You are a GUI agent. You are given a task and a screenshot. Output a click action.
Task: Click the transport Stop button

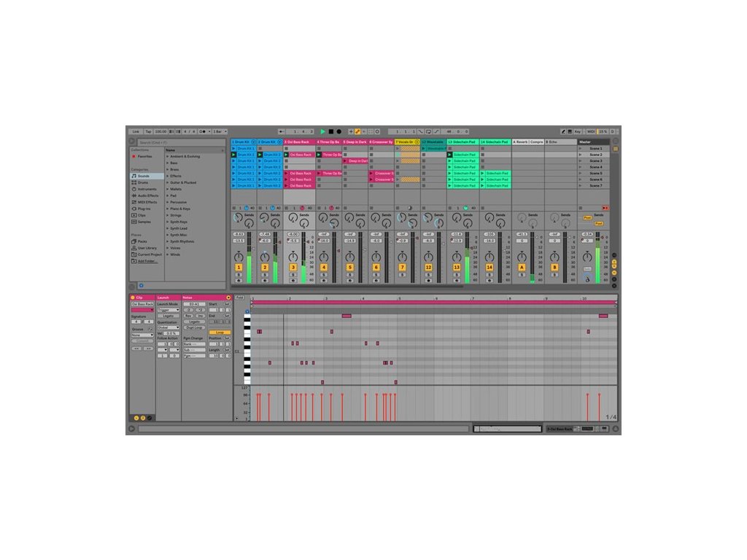tap(331, 131)
